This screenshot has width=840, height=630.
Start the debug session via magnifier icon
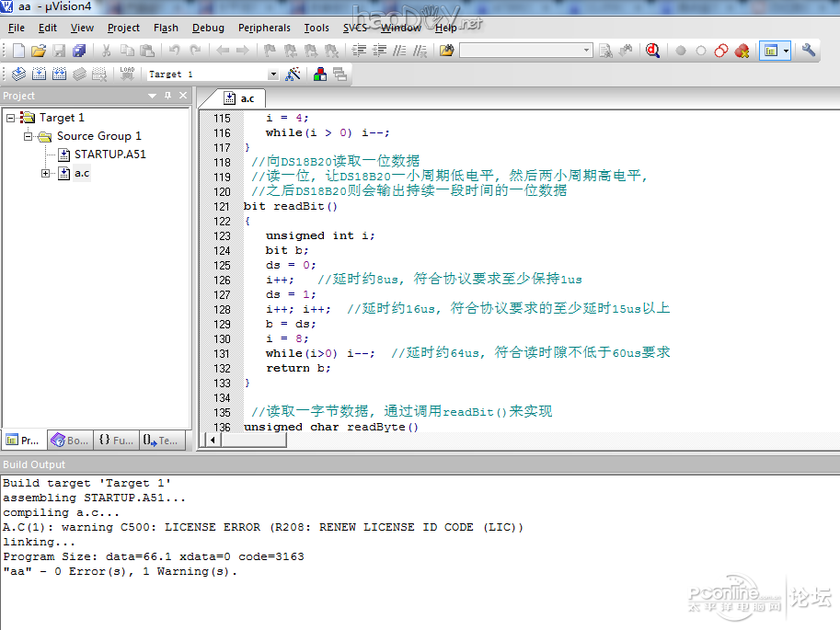click(652, 51)
